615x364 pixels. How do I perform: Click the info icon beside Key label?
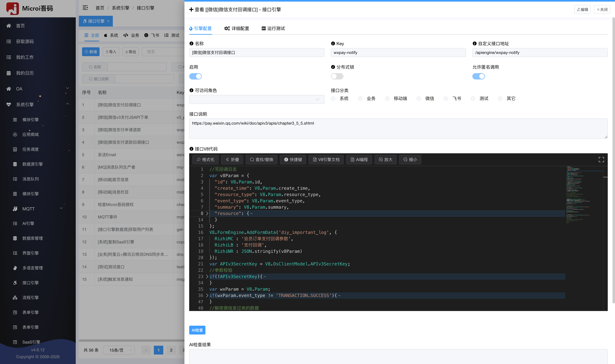(333, 44)
